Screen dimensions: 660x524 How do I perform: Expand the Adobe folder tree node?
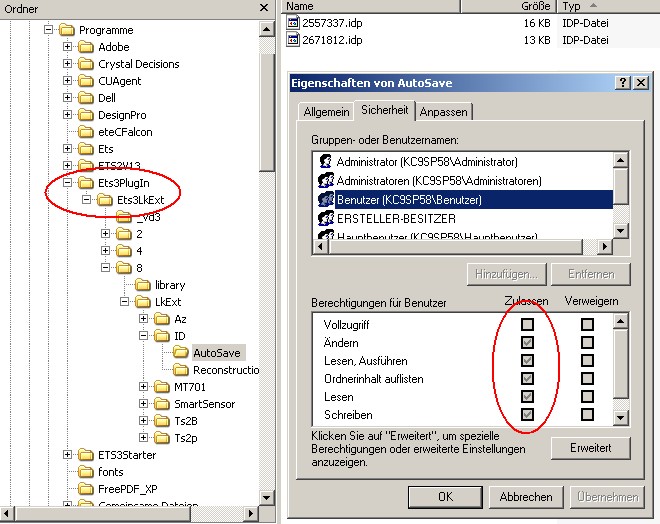pos(68,47)
